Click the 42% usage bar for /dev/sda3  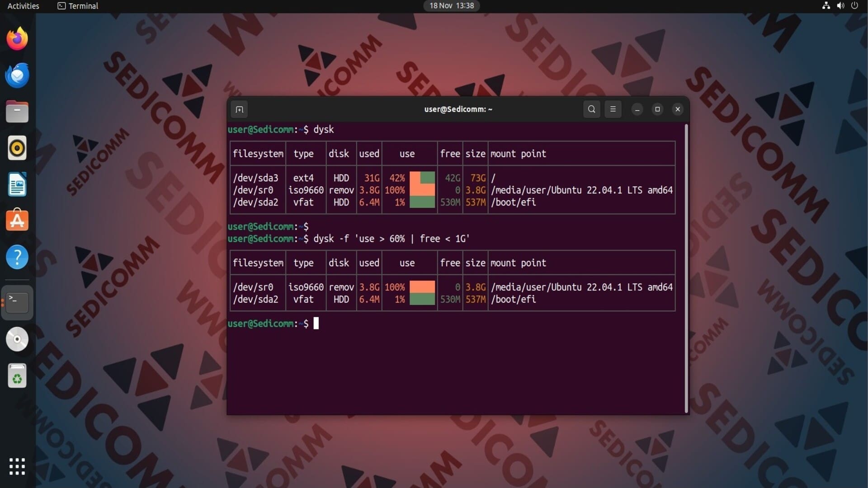[x=422, y=177]
